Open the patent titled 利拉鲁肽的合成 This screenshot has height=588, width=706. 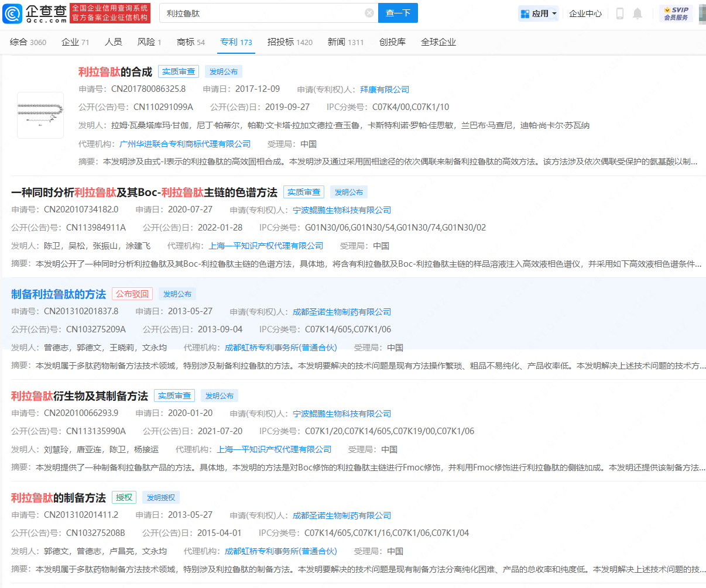pos(115,72)
